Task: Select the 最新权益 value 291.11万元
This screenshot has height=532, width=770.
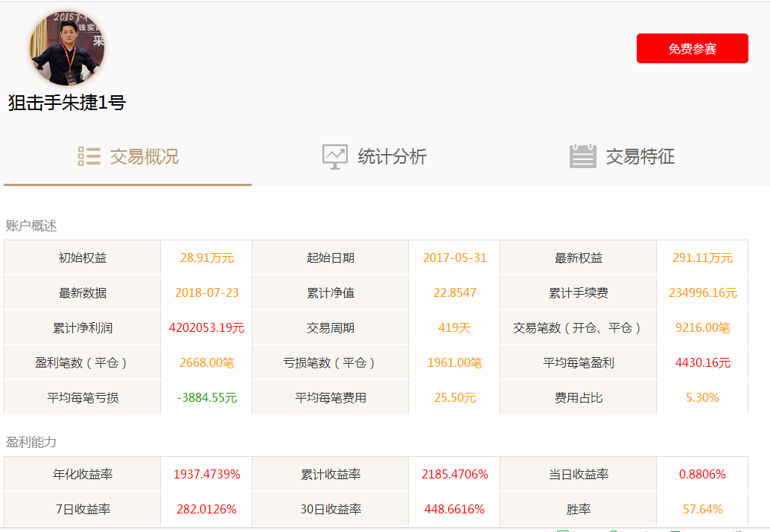Action: (x=702, y=258)
